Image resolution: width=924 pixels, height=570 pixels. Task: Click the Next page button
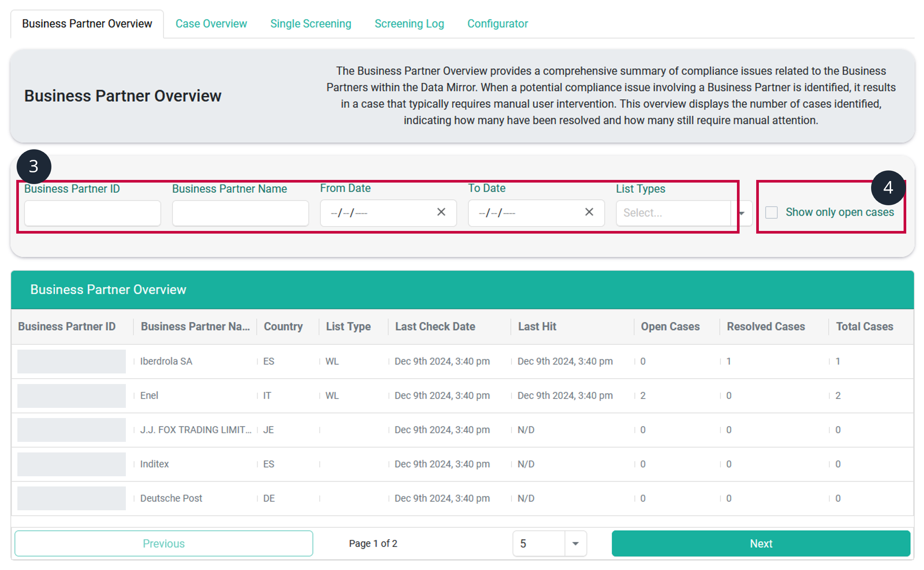pyautogui.click(x=761, y=544)
